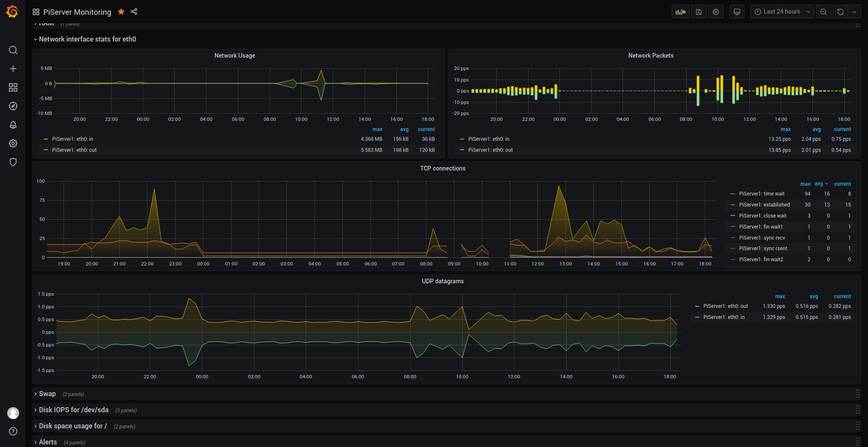868x447 pixels.
Task: Open the 'Last 24 hours' time picker
Action: pos(782,12)
